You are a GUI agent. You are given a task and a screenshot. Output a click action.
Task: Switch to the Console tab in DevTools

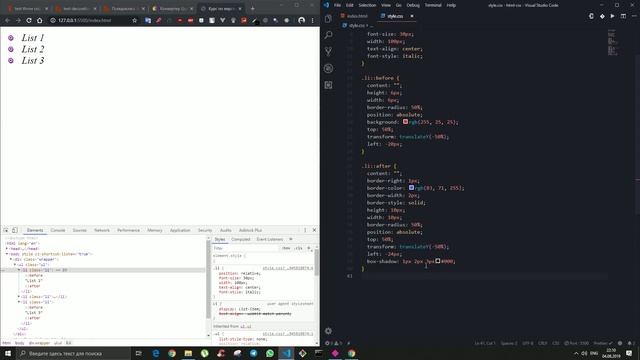pos(58,230)
